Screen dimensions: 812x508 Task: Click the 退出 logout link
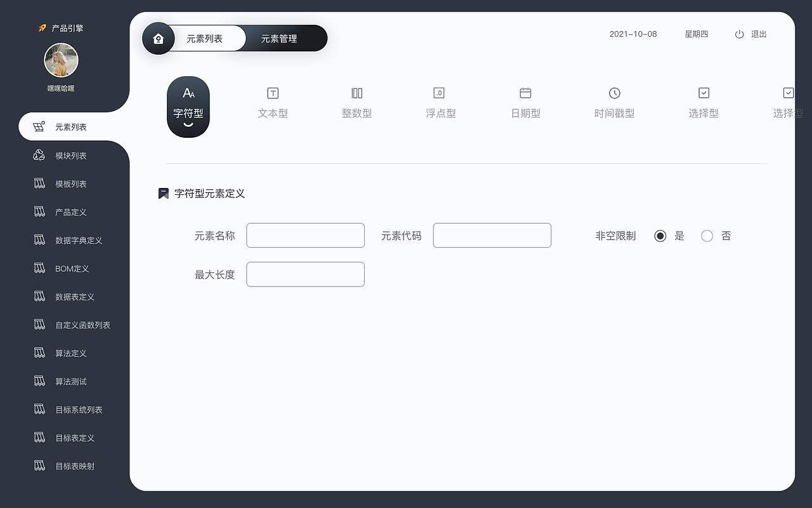point(757,34)
